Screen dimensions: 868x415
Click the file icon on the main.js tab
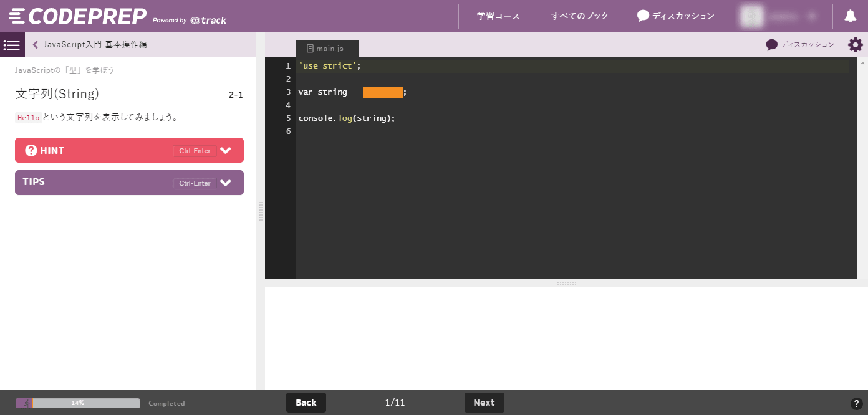tap(310, 48)
